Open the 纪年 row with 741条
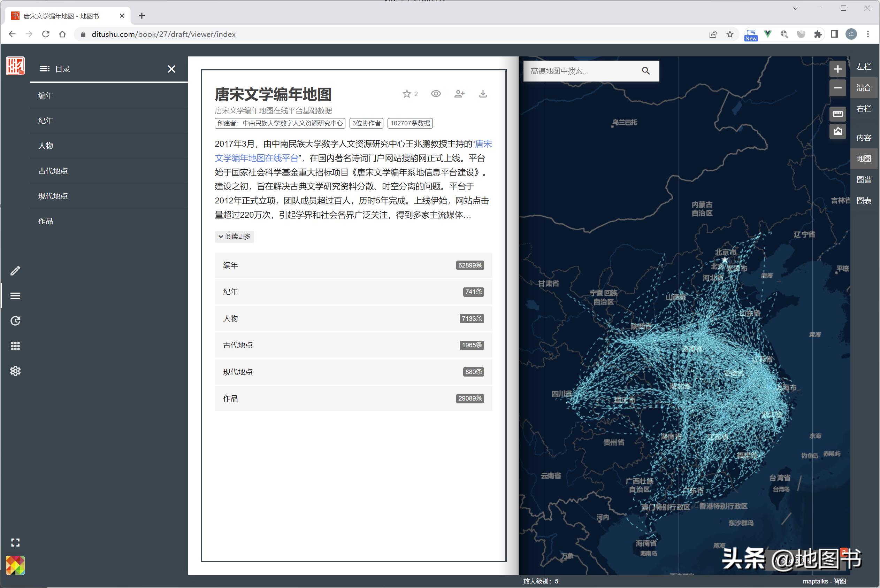880x588 pixels. [353, 292]
